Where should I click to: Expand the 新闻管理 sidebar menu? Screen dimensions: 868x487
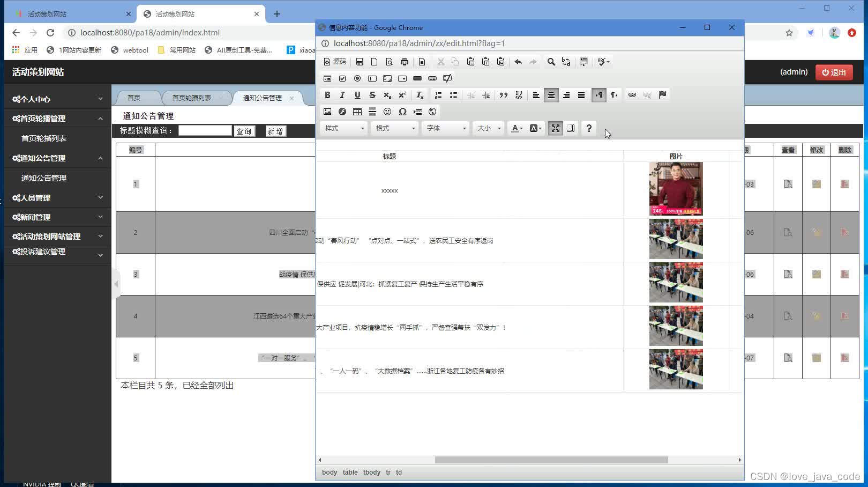point(57,217)
